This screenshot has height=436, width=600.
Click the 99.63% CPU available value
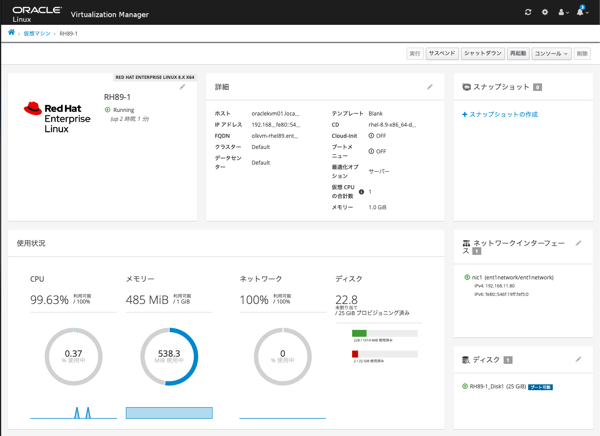pos(49,300)
